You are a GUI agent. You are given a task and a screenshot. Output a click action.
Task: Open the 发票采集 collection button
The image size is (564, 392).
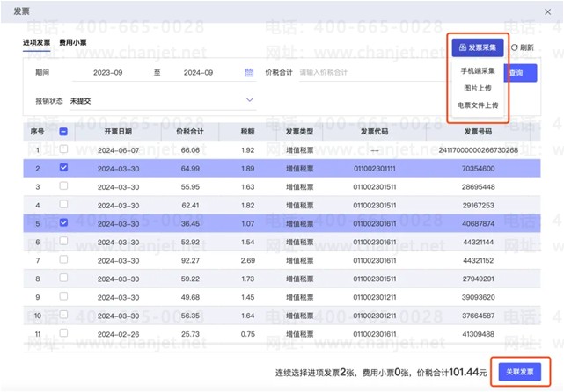[478, 47]
